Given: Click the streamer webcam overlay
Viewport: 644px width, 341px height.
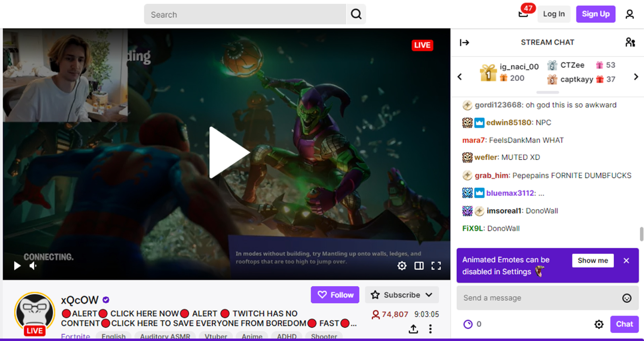Looking at the screenshot, I should 66,76.
